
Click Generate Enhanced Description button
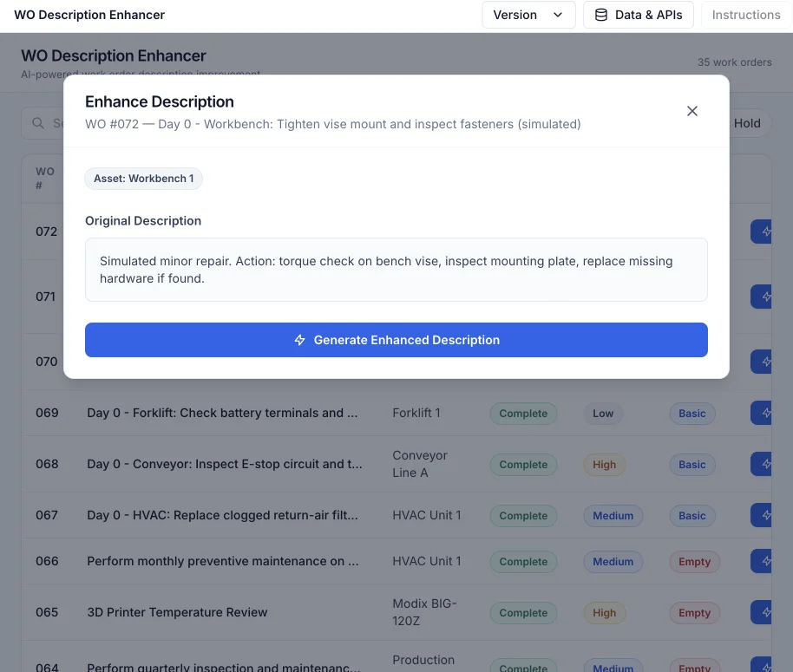(x=396, y=340)
